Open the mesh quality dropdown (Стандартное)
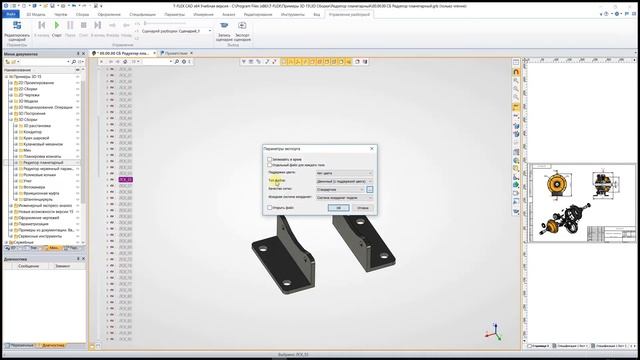Screen dimensions: 640x360 coord(340,189)
